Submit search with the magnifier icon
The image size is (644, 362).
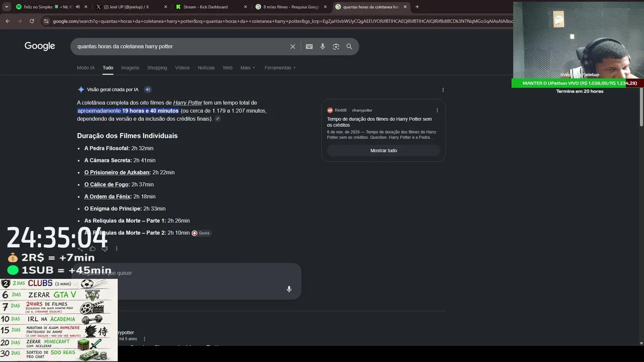(x=349, y=47)
